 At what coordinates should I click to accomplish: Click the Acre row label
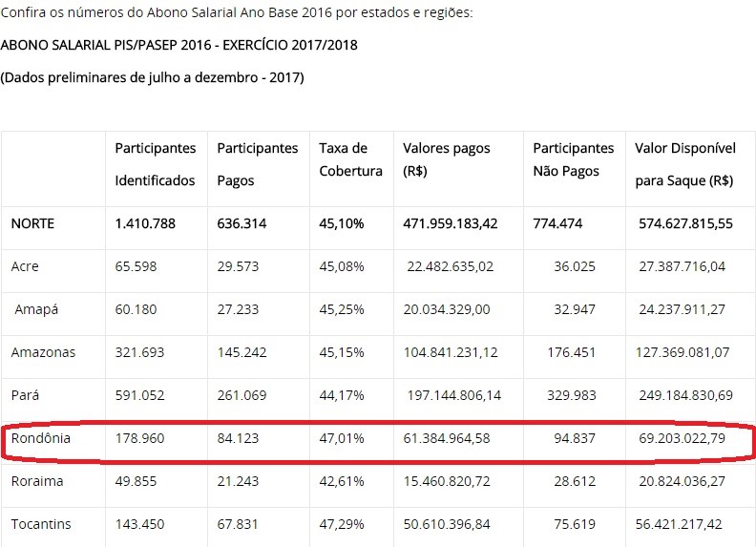[25, 266]
